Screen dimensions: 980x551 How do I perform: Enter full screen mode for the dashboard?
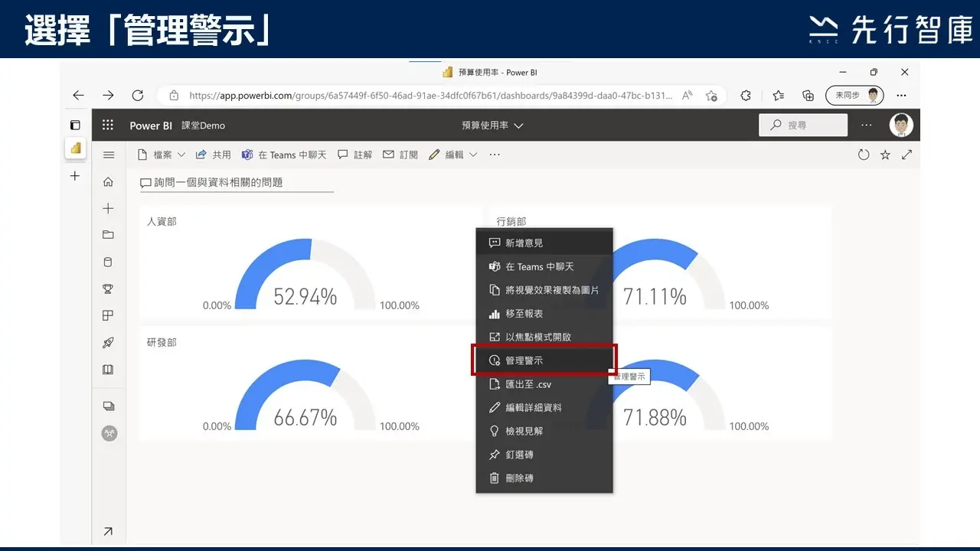pyautogui.click(x=907, y=155)
